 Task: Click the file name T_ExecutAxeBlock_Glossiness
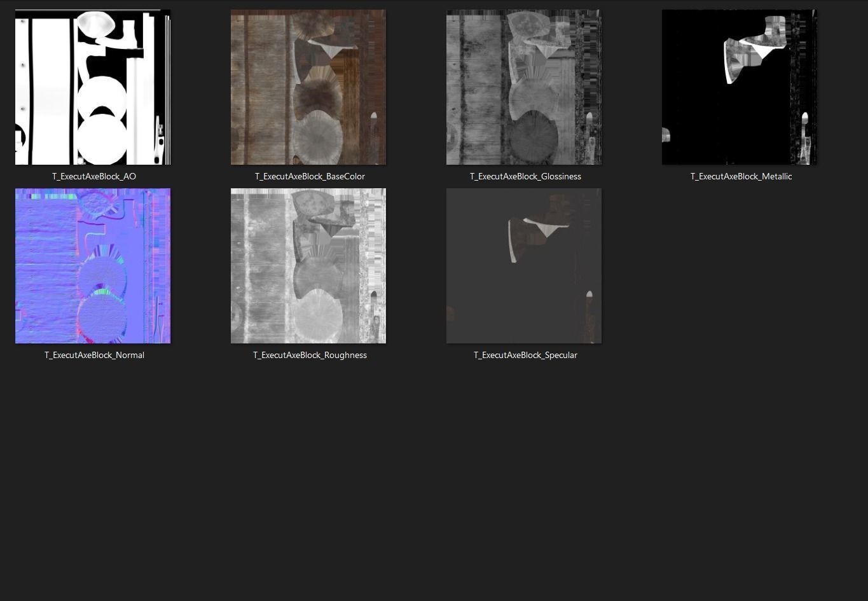tap(525, 176)
